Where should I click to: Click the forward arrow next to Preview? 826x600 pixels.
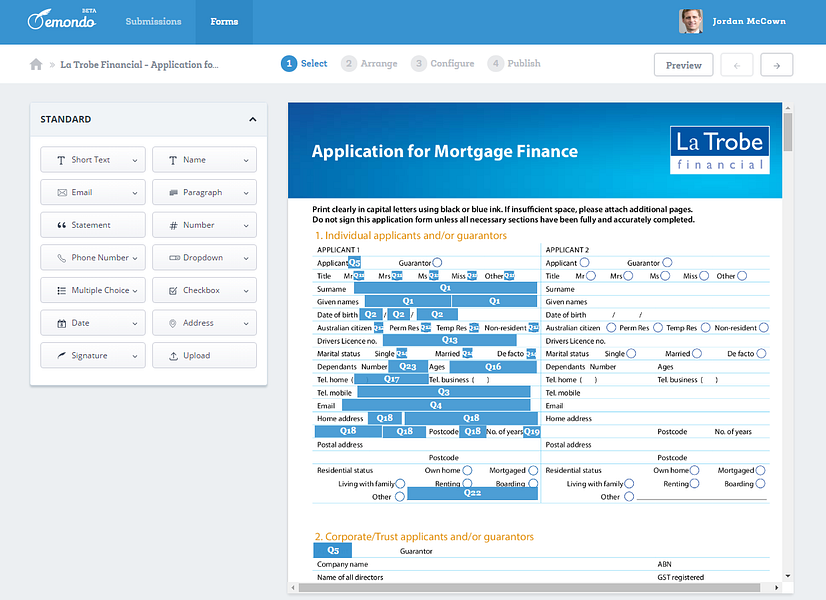[x=776, y=65]
